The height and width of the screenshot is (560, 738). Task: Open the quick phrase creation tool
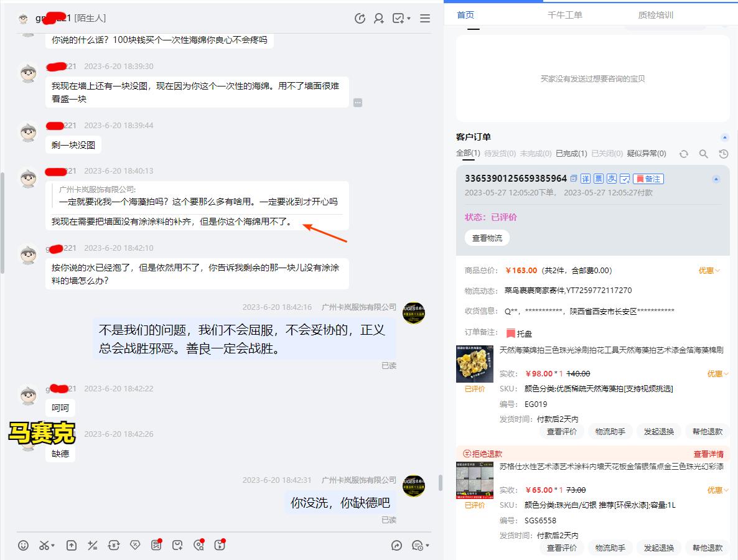click(179, 545)
